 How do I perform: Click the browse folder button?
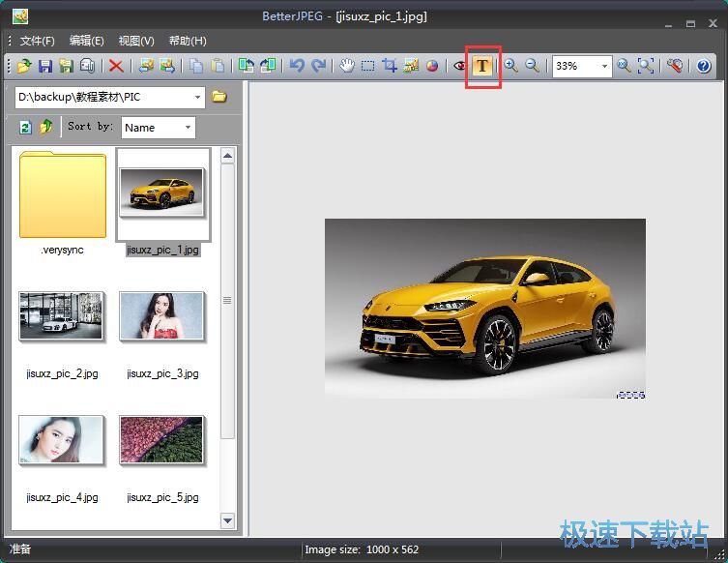point(219,97)
